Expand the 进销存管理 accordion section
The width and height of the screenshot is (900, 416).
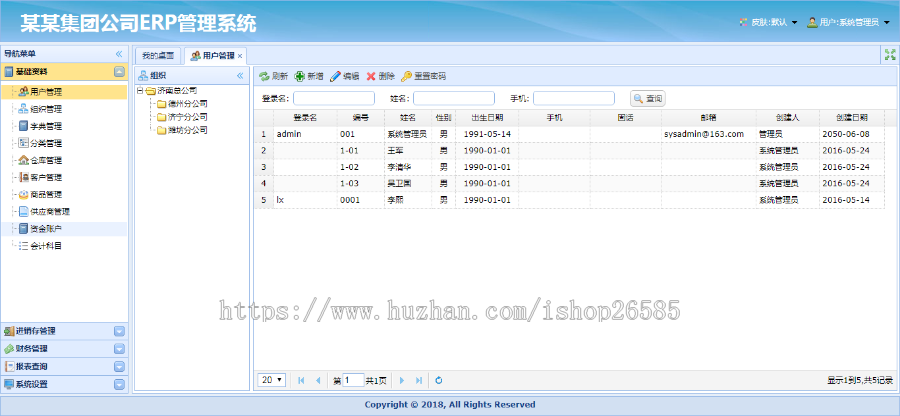[119, 331]
